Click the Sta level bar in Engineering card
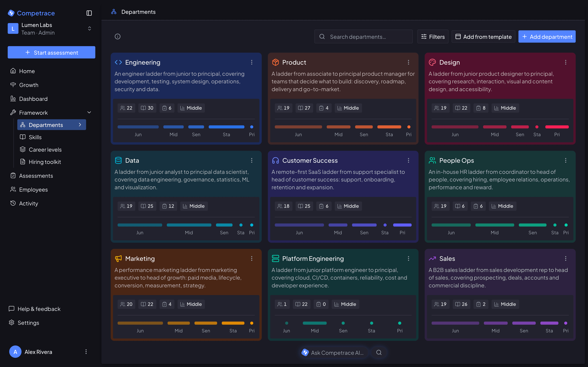This screenshot has width=588, height=367. 226,127
